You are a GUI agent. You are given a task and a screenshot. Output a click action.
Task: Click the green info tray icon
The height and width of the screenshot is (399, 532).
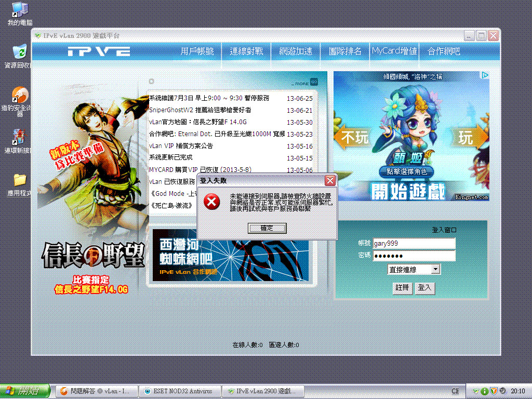pos(485,391)
